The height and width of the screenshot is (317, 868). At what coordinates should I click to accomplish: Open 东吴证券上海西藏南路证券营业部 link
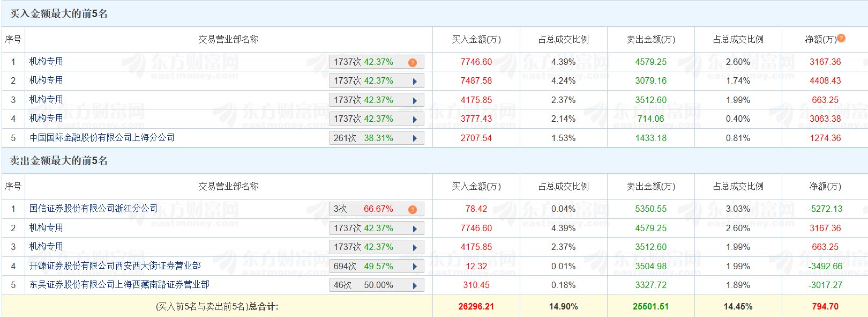point(119,284)
